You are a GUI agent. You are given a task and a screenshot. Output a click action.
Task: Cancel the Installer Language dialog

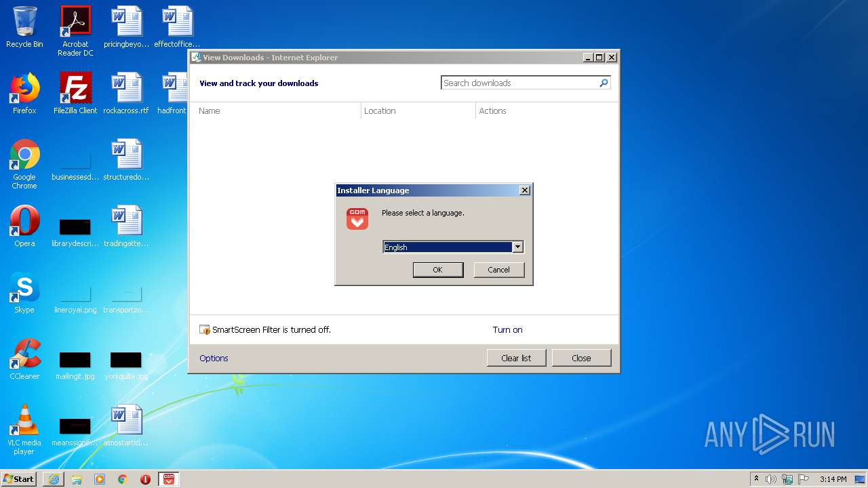click(498, 270)
